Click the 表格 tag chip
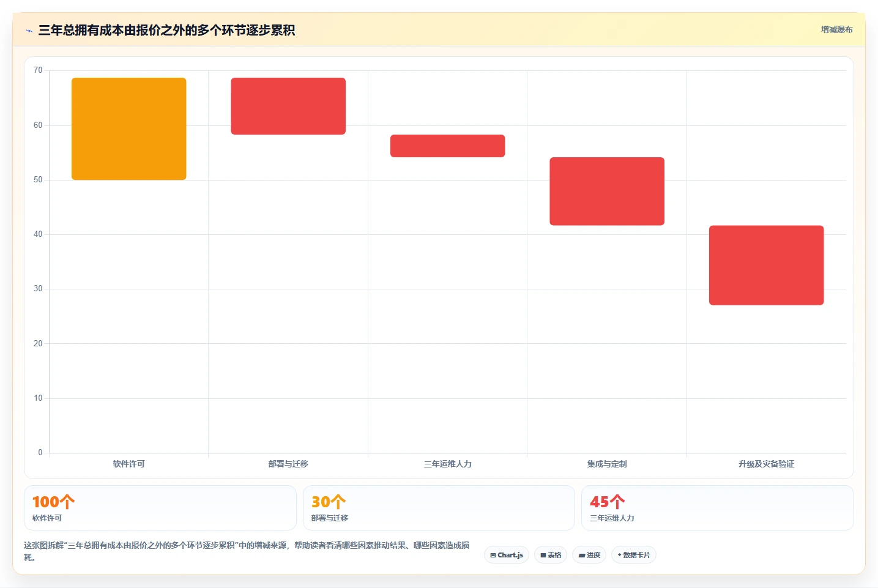 click(551, 555)
